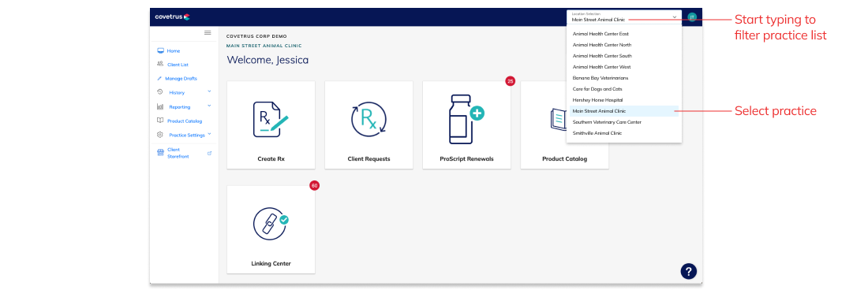868x301 pixels.
Task: Open the help question mark button
Action: 688,271
